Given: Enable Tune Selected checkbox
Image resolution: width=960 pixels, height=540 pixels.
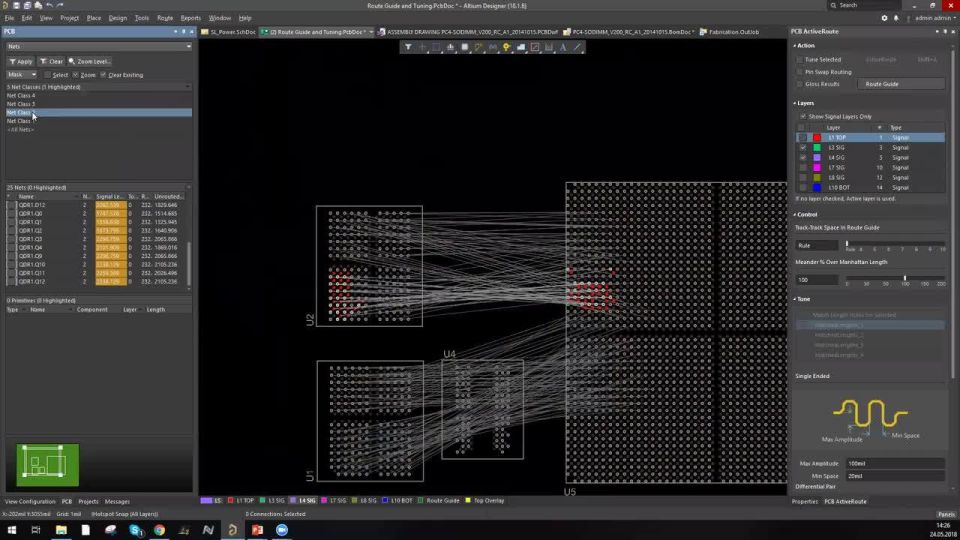Looking at the screenshot, I should click(800, 60).
